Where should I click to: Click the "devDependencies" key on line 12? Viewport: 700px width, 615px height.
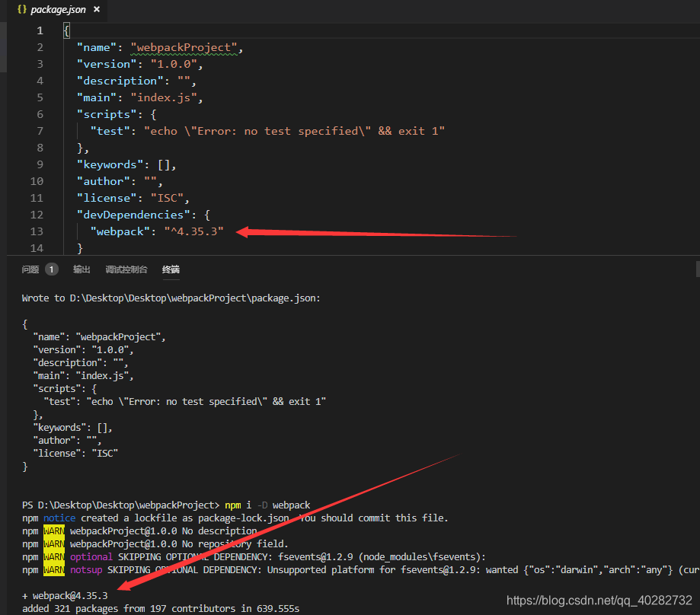pos(133,215)
